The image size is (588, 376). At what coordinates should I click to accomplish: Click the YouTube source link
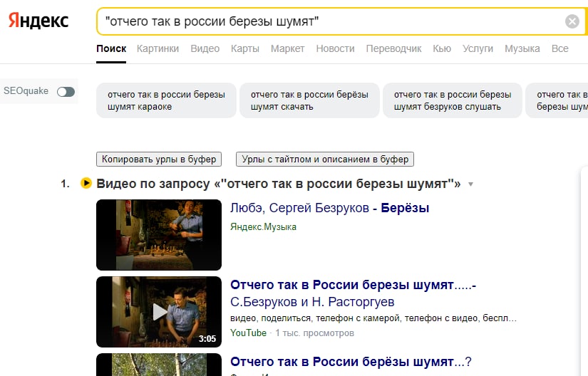(x=248, y=333)
